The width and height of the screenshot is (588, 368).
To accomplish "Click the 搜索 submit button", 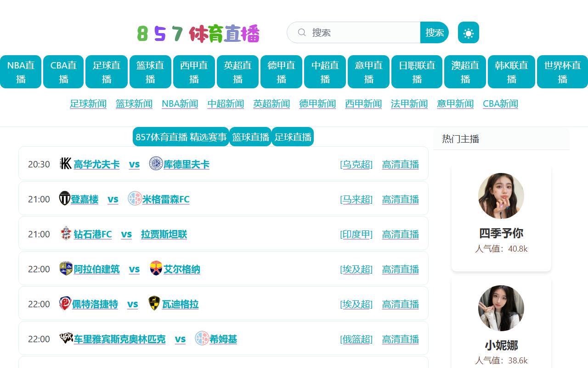I will click(435, 33).
